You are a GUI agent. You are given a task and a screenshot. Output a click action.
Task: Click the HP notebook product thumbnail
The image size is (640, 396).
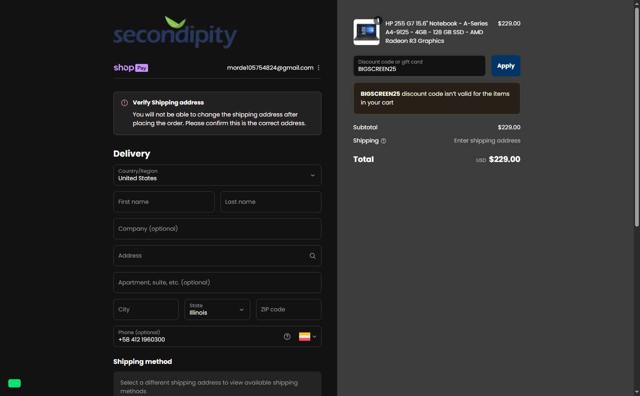tap(366, 32)
